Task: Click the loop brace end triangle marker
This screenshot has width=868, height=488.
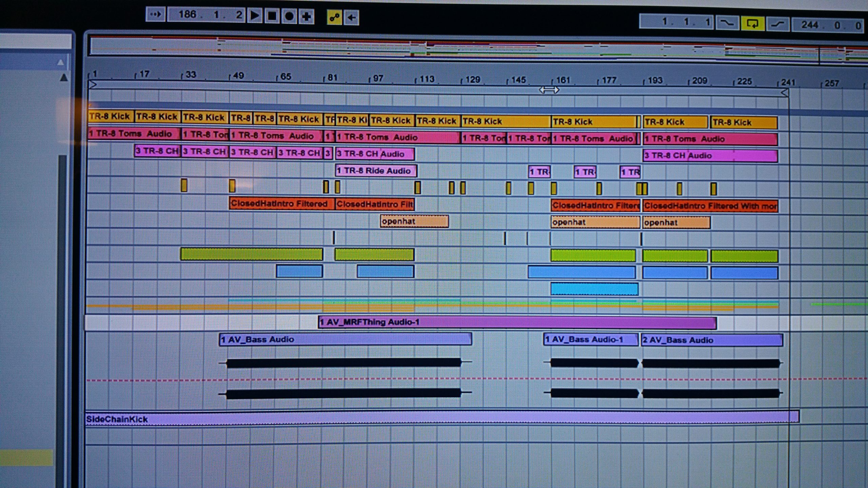Action: pos(785,93)
